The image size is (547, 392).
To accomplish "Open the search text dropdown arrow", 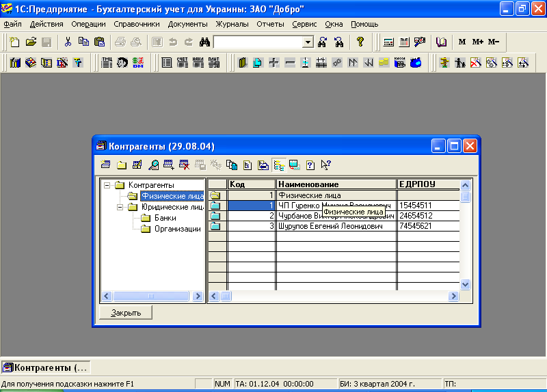I will coord(307,42).
